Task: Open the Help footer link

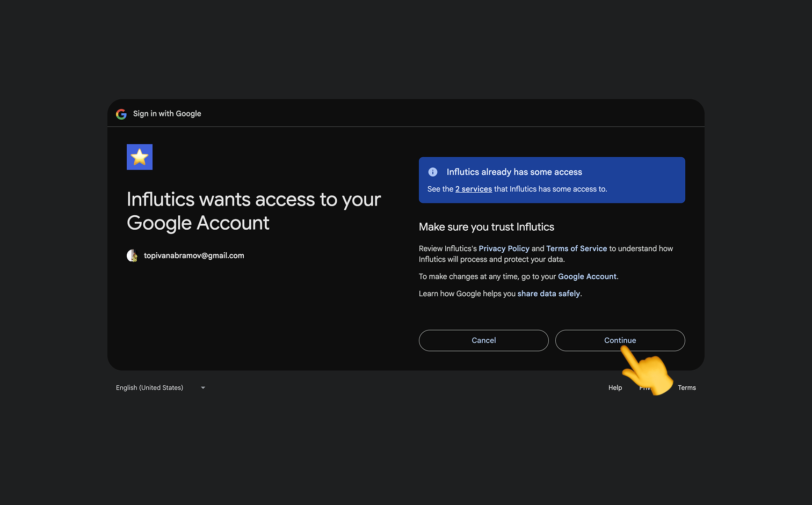Action: click(x=615, y=388)
